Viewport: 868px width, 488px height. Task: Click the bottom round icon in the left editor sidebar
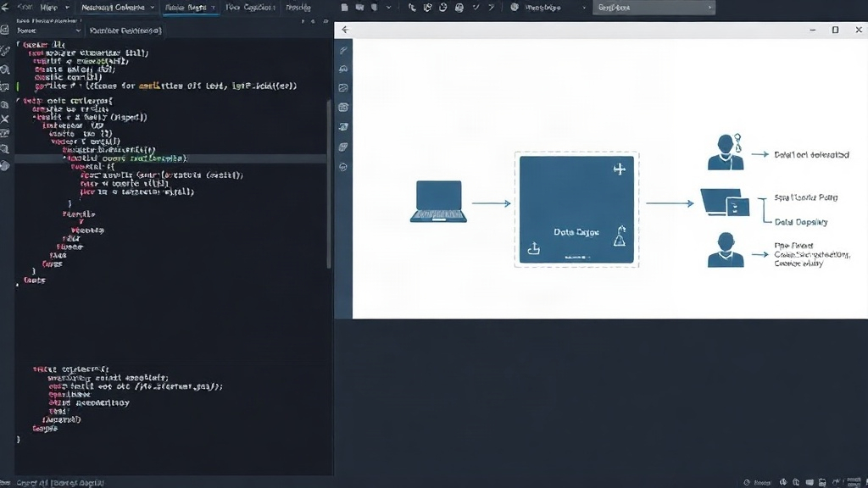click(5, 165)
